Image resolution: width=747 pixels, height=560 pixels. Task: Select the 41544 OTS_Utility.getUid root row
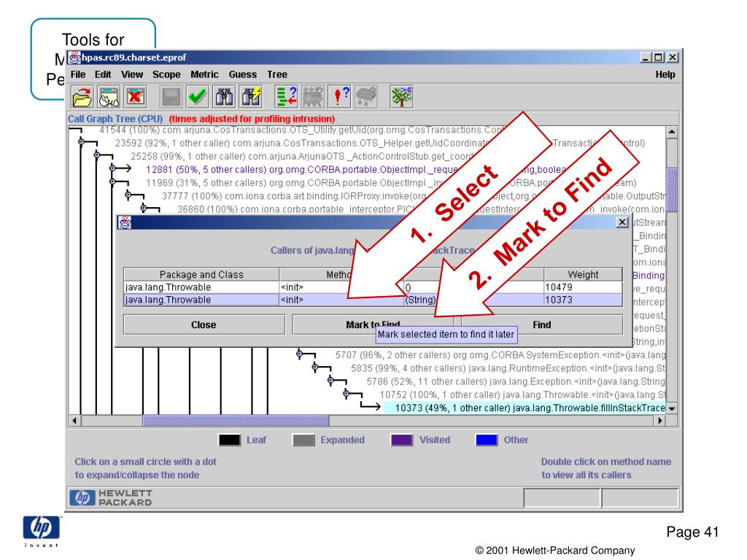(x=301, y=130)
